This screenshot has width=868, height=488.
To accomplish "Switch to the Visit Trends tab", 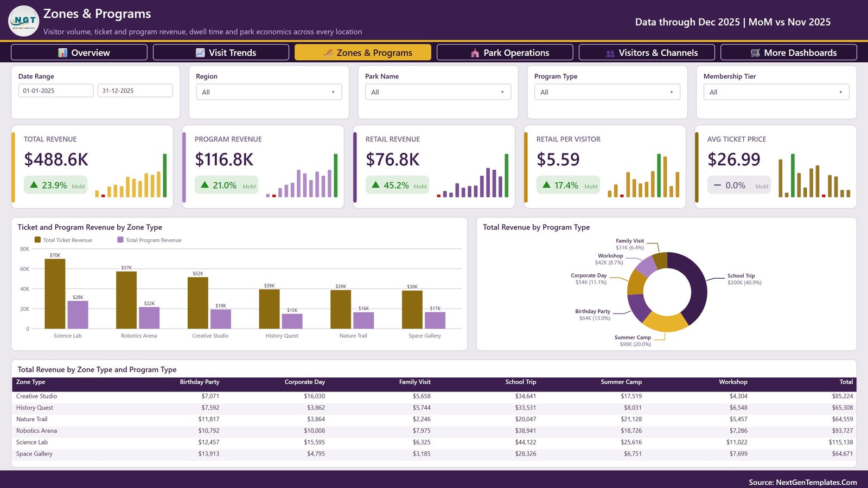I will point(221,53).
